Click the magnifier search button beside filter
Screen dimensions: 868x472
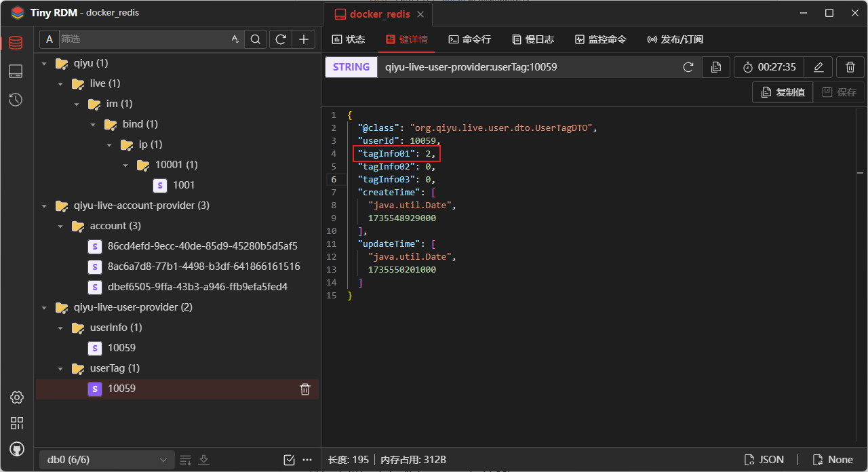255,39
